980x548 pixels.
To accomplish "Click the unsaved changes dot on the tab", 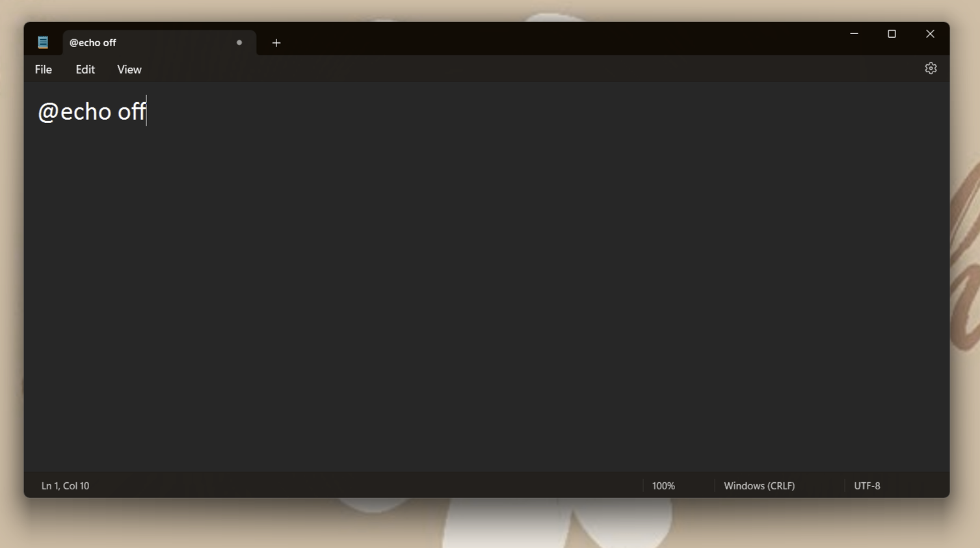I will coord(239,42).
